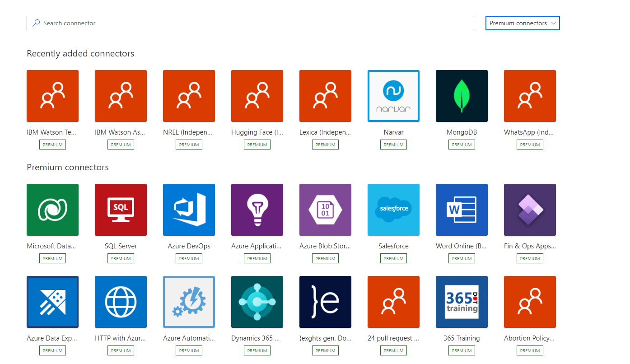630x364 pixels.
Task: Click the Premium connectors section heading
Action: click(68, 167)
